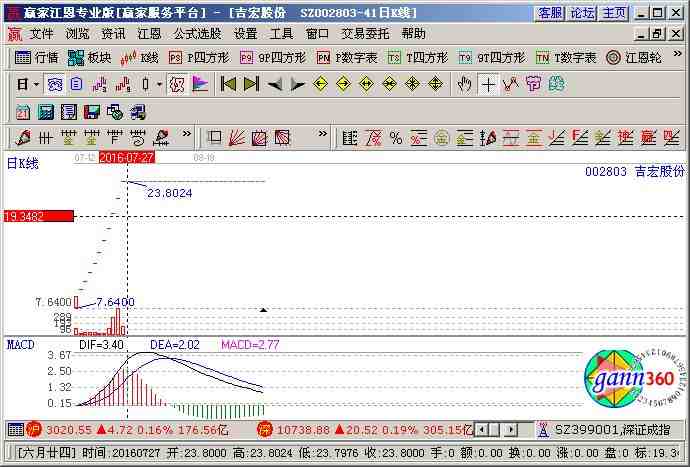Open the T四方形 tool
The image size is (690, 467).
418,58
